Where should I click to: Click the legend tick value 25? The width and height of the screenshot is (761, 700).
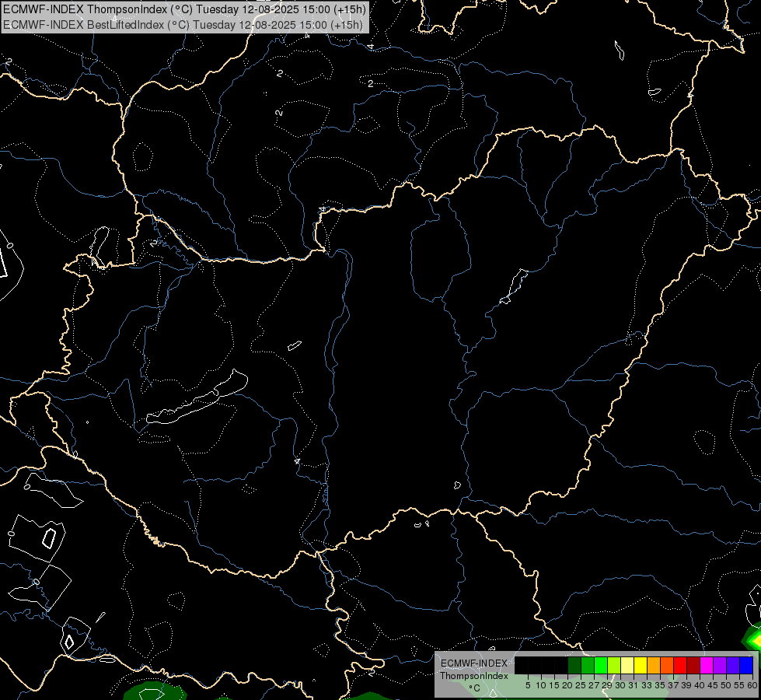coord(581,685)
